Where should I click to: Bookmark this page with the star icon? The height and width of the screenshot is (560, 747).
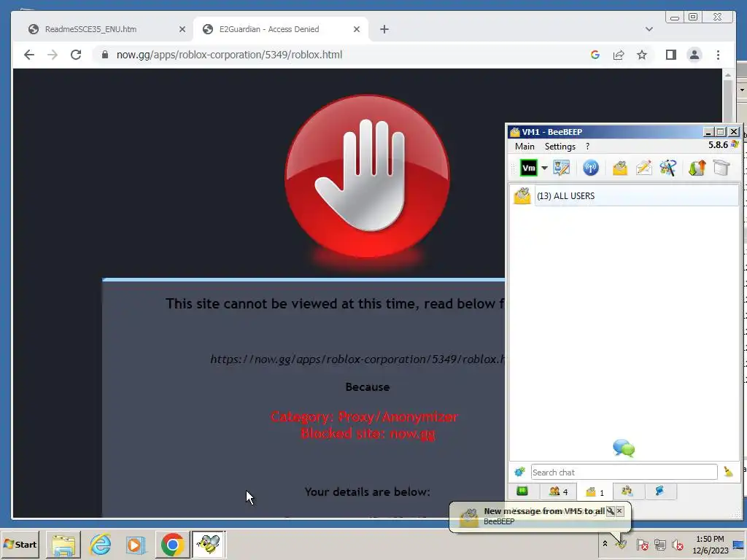pyautogui.click(x=642, y=55)
